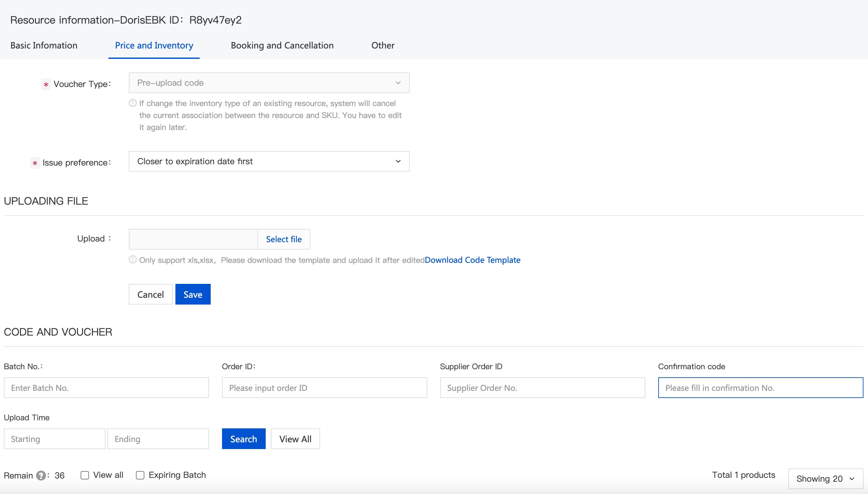Image resolution: width=868 pixels, height=494 pixels.
Task: Open the Showing 20 page size dropdown
Action: [x=825, y=479]
